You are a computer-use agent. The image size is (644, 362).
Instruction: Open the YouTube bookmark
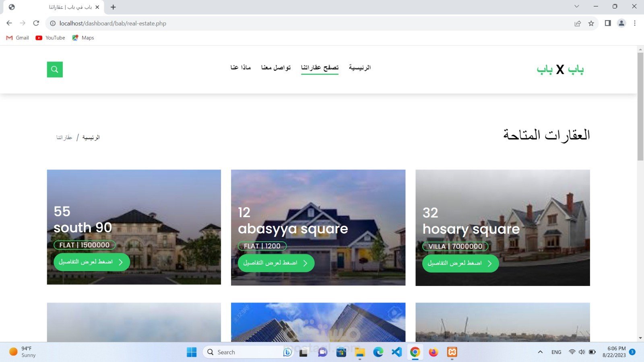(50, 38)
